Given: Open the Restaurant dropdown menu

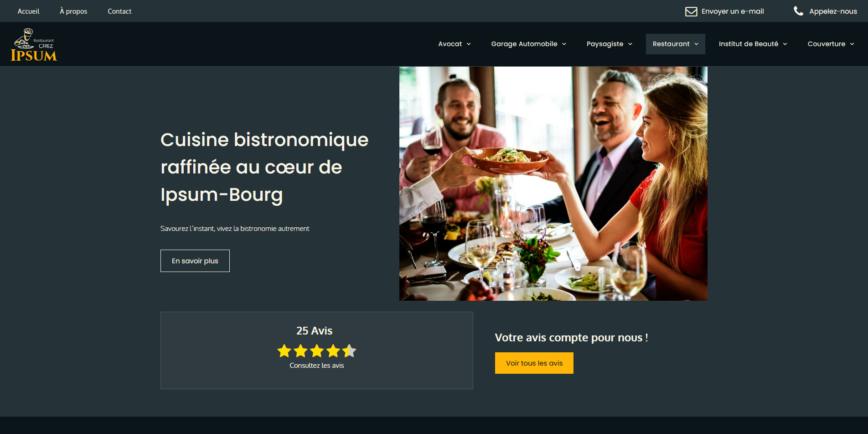Looking at the screenshot, I should click(676, 44).
